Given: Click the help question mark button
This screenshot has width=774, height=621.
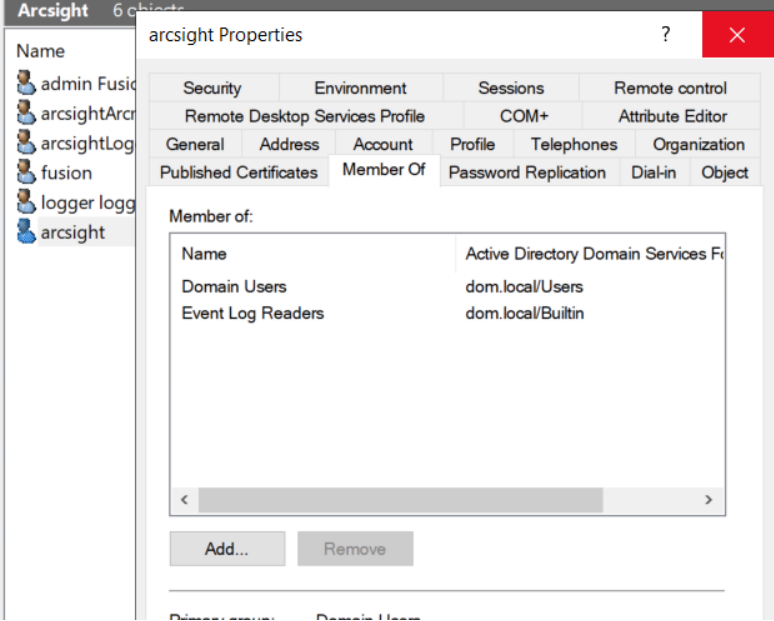Looking at the screenshot, I should (x=665, y=35).
